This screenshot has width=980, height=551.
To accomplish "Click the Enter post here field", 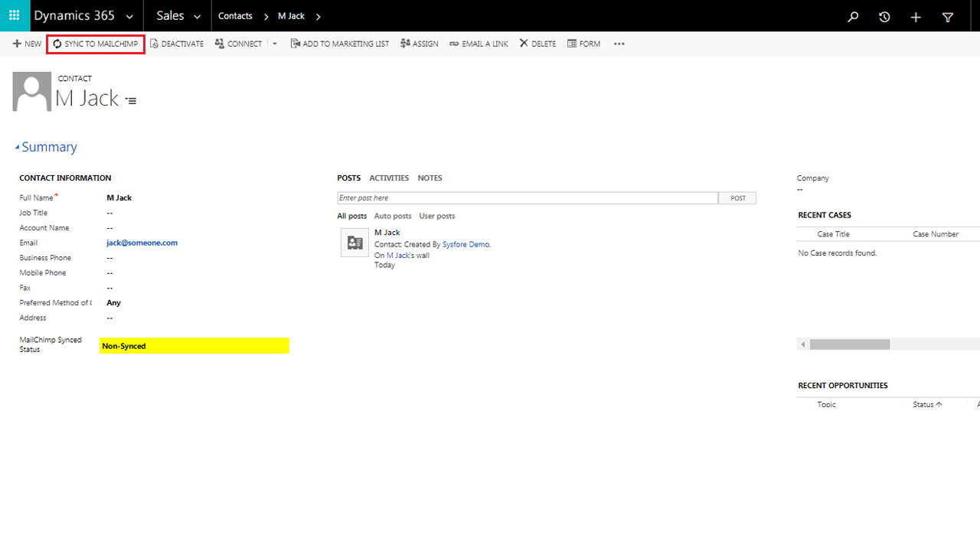I will coord(528,198).
